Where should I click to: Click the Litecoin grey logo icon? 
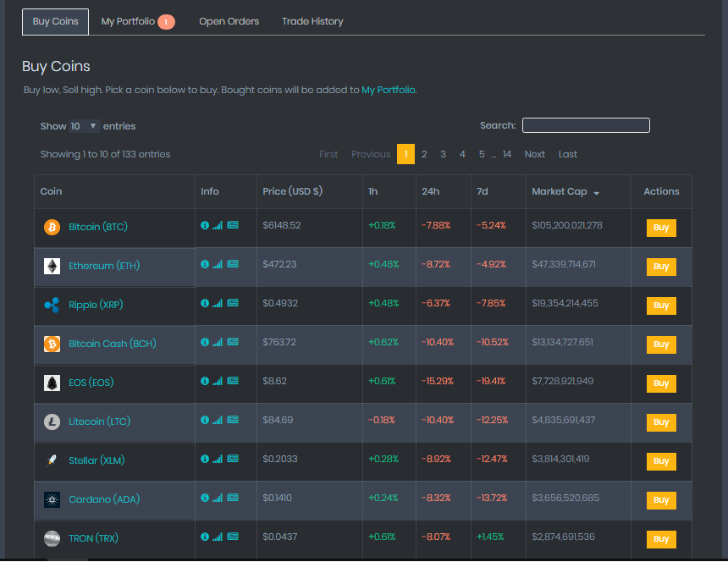52,422
